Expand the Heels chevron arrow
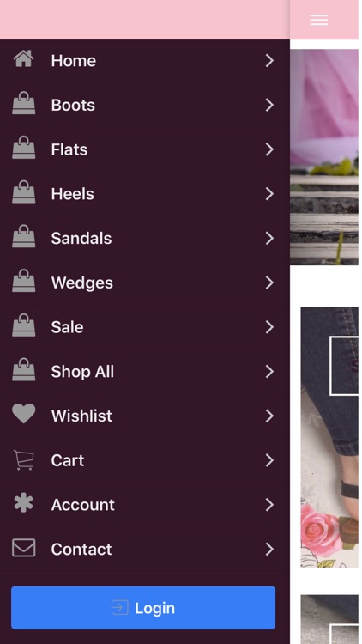Image resolution: width=362 pixels, height=644 pixels. (269, 194)
